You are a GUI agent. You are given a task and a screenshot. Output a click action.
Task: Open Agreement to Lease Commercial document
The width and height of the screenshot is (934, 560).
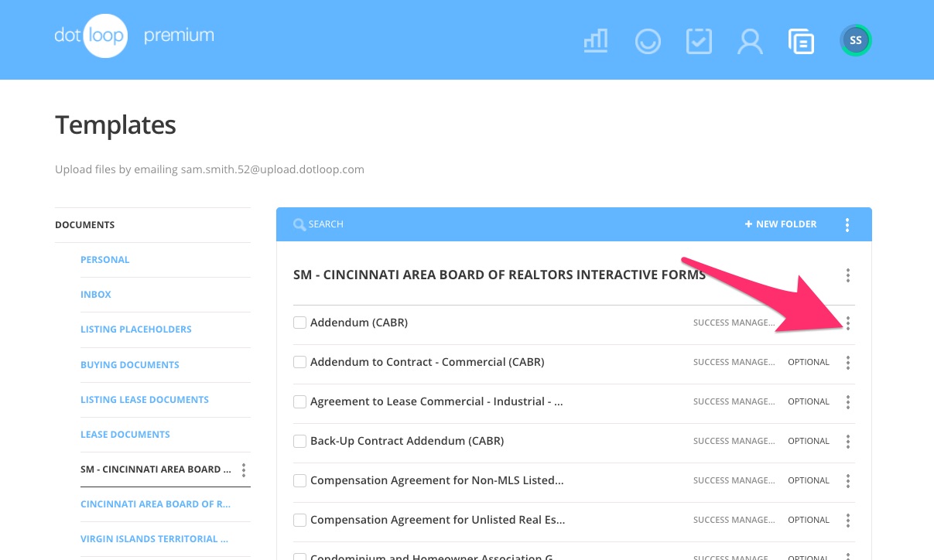click(436, 401)
